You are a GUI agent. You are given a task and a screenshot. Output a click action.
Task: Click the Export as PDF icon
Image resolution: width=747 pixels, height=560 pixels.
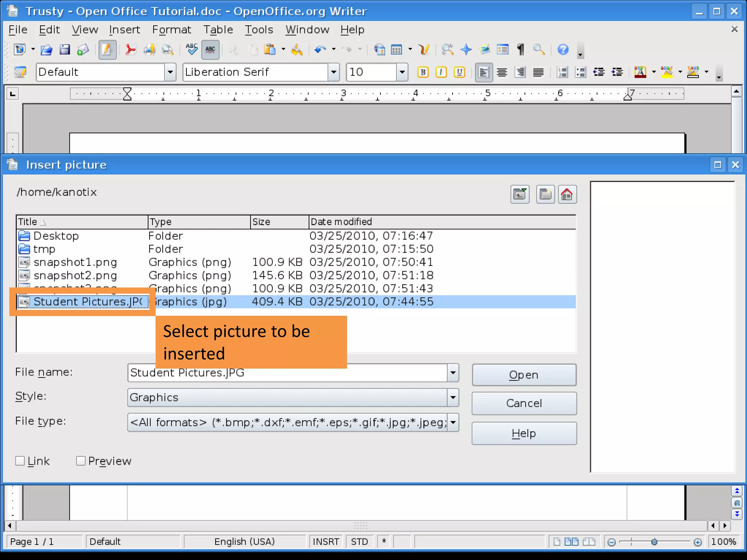[130, 50]
